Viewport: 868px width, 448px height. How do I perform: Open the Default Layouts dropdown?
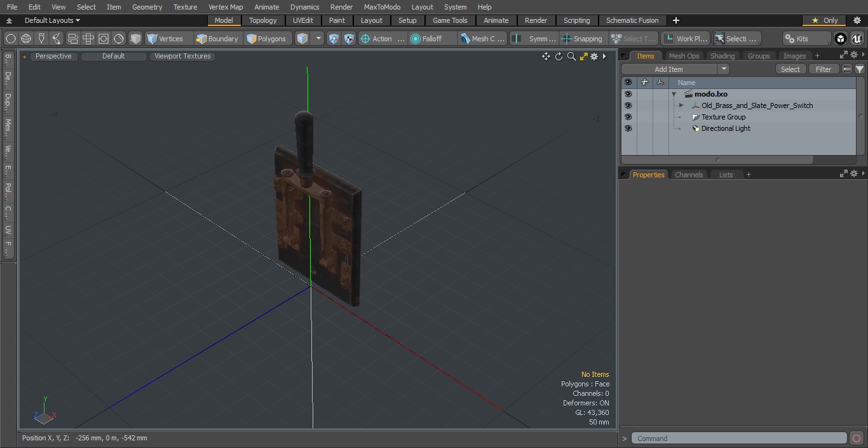point(52,20)
